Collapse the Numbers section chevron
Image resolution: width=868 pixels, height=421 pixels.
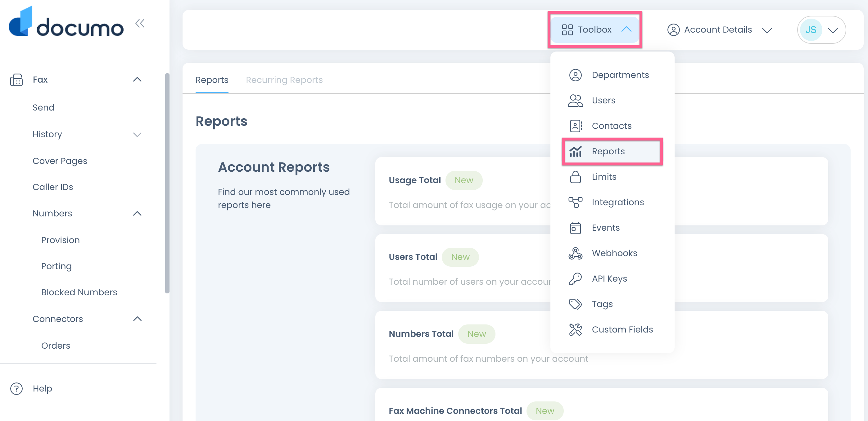[x=137, y=213]
